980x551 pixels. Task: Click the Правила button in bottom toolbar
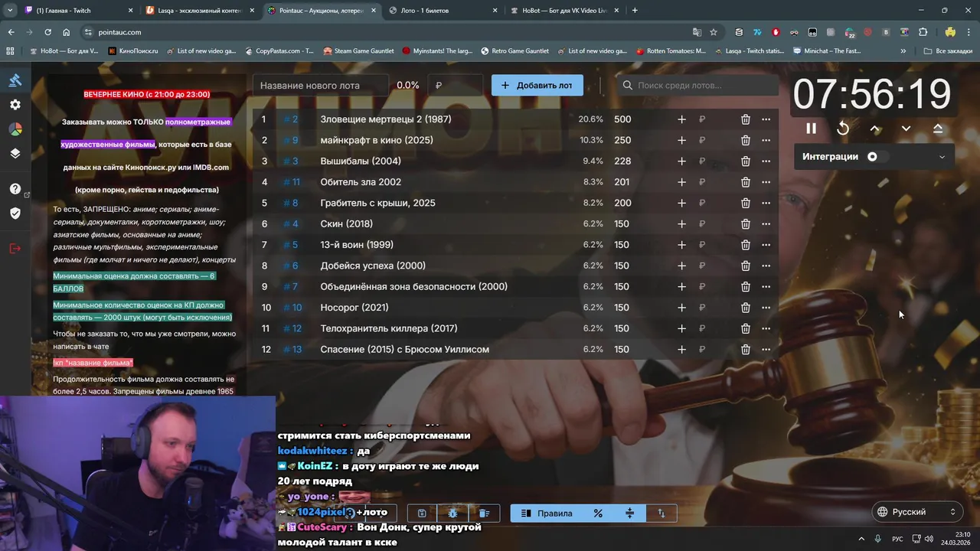click(547, 514)
